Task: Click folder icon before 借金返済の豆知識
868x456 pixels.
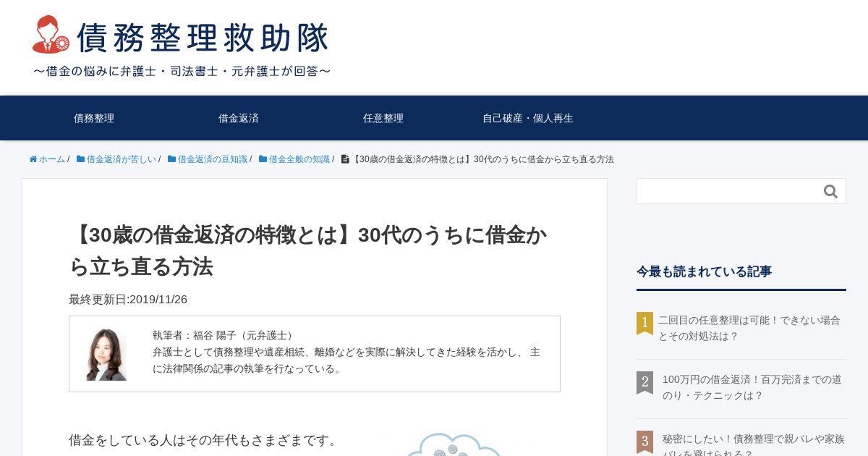Action: (172, 159)
